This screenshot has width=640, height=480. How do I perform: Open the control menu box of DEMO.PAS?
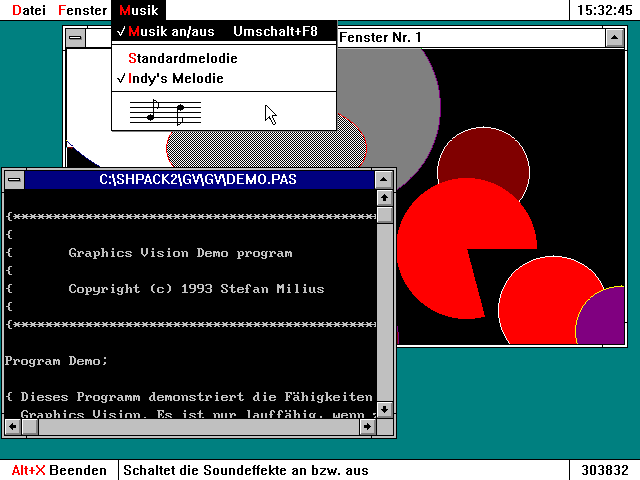click(14, 180)
